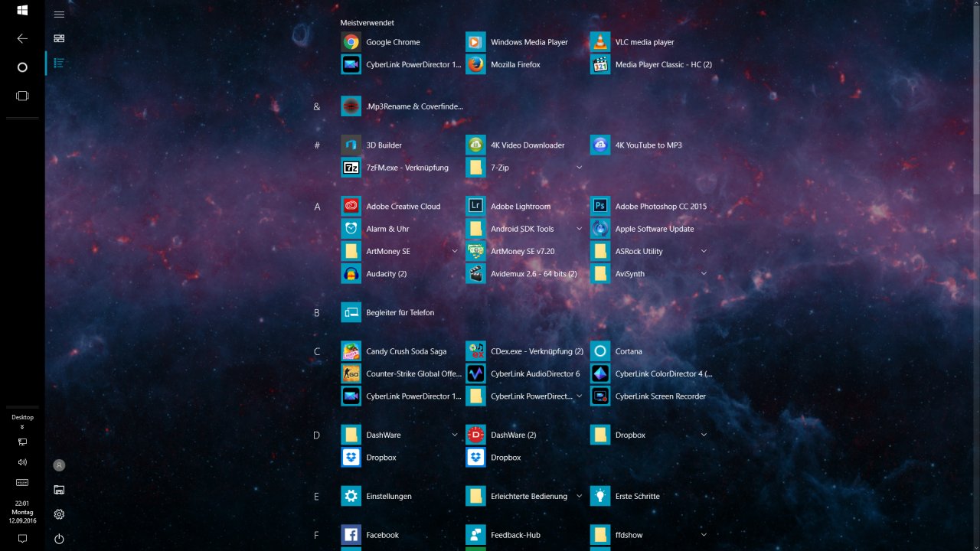980x551 pixels.
Task: Open CyberLink Screen Recorder
Action: click(x=650, y=396)
